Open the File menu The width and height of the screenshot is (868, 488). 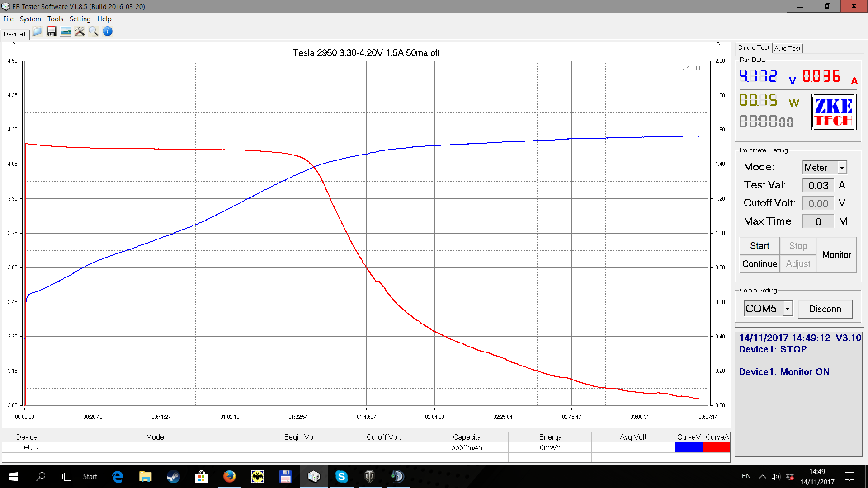click(8, 19)
